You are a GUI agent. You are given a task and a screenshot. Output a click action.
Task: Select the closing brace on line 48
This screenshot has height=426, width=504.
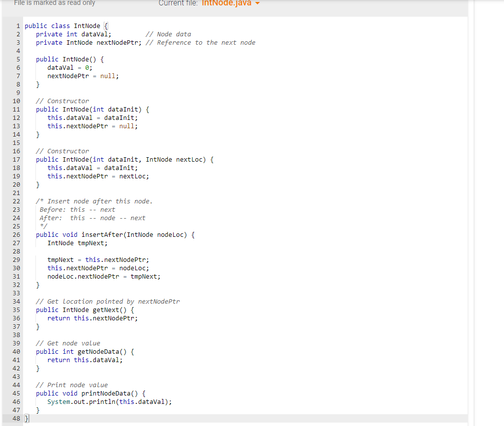[26, 418]
